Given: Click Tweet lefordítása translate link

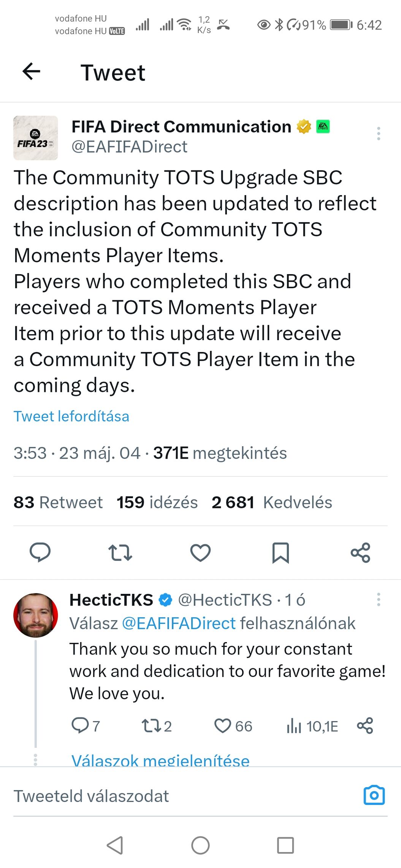Looking at the screenshot, I should [x=71, y=416].
